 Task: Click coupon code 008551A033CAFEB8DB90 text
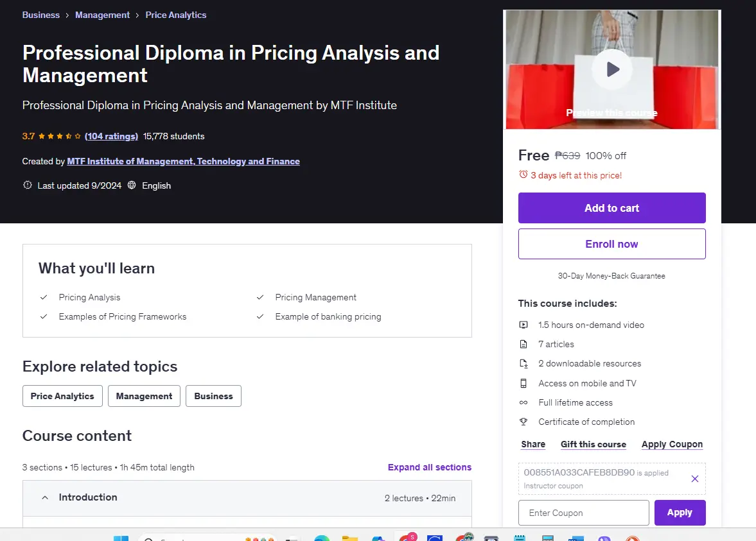[579, 472]
